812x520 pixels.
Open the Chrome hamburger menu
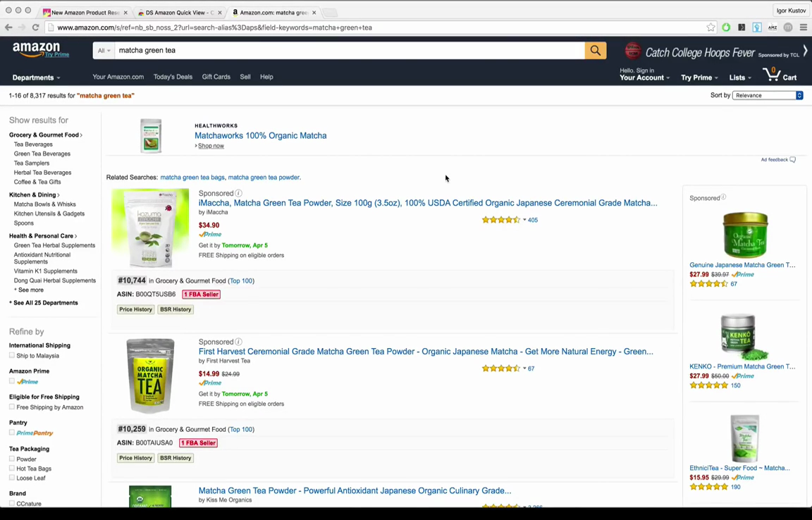coord(804,27)
